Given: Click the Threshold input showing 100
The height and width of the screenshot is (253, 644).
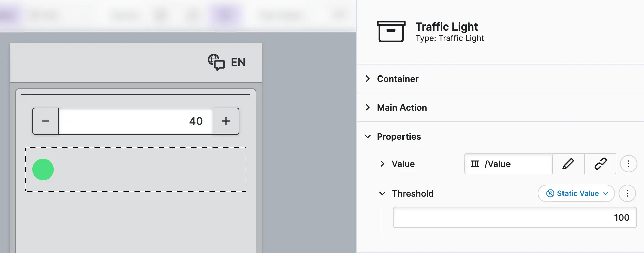Looking at the screenshot, I should 514,217.
